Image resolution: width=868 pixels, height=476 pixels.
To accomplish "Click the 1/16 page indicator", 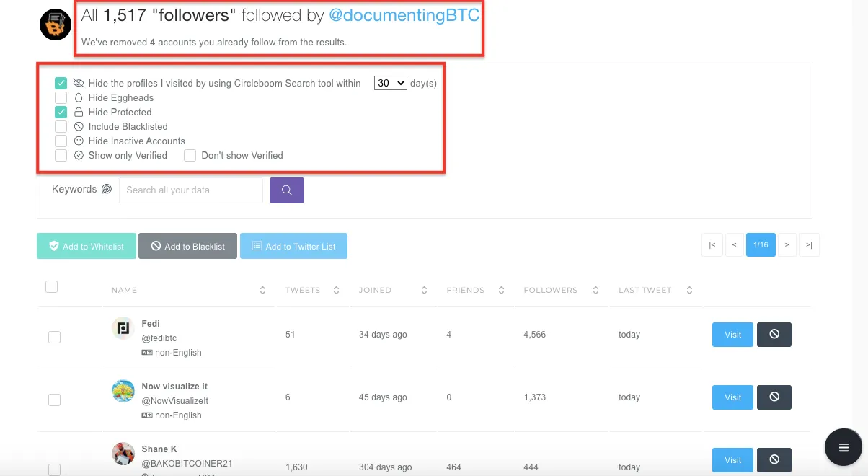I will click(x=761, y=245).
